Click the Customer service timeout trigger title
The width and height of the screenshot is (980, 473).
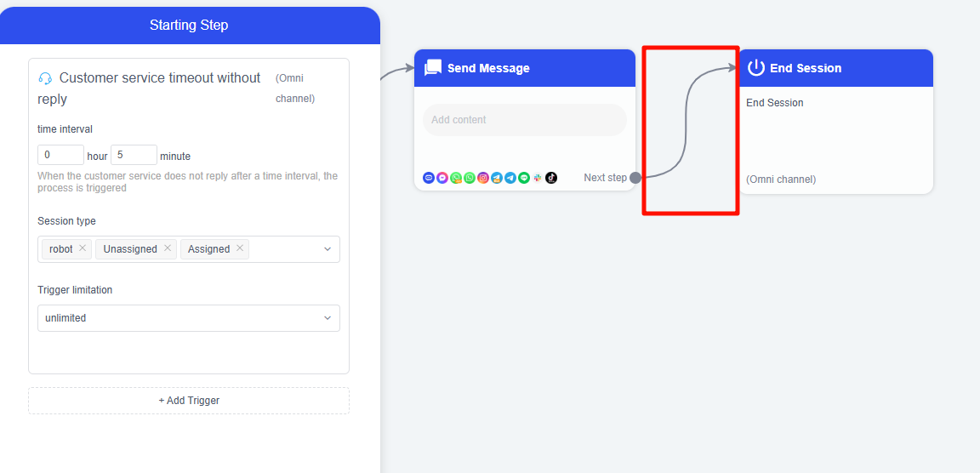(150, 88)
